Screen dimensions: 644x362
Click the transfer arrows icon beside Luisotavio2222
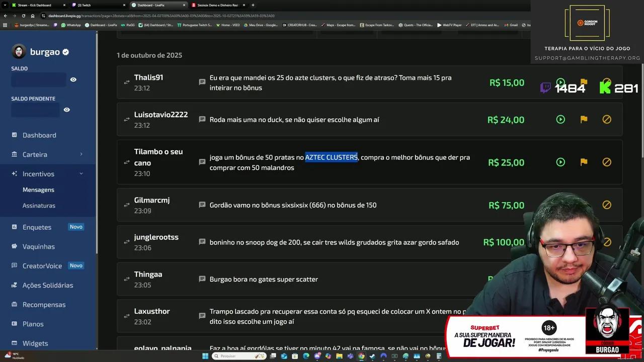tap(127, 120)
